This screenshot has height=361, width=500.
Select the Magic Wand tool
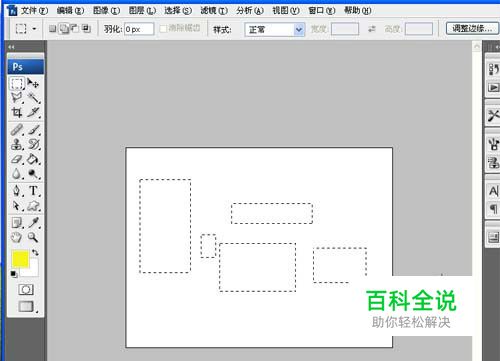click(x=33, y=97)
